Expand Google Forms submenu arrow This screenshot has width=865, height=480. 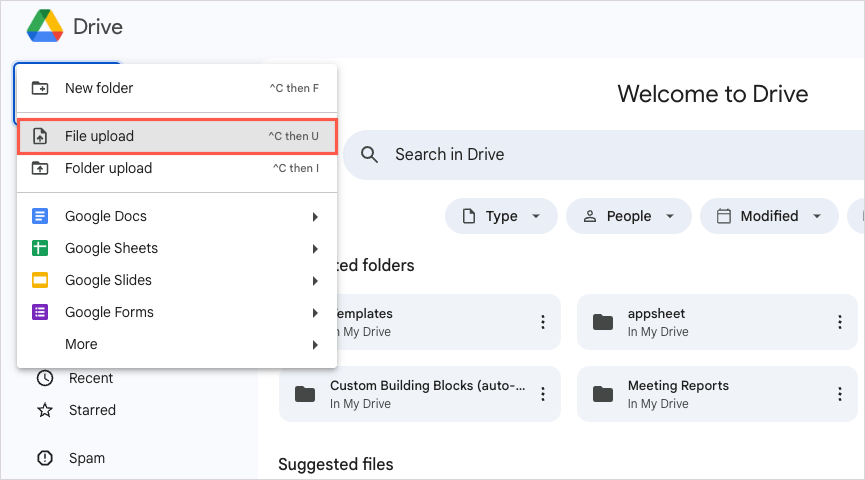315,313
